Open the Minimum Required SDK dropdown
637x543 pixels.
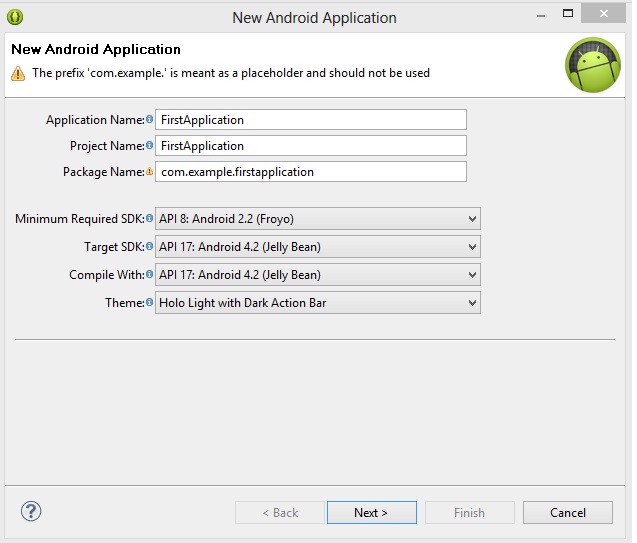click(318, 218)
